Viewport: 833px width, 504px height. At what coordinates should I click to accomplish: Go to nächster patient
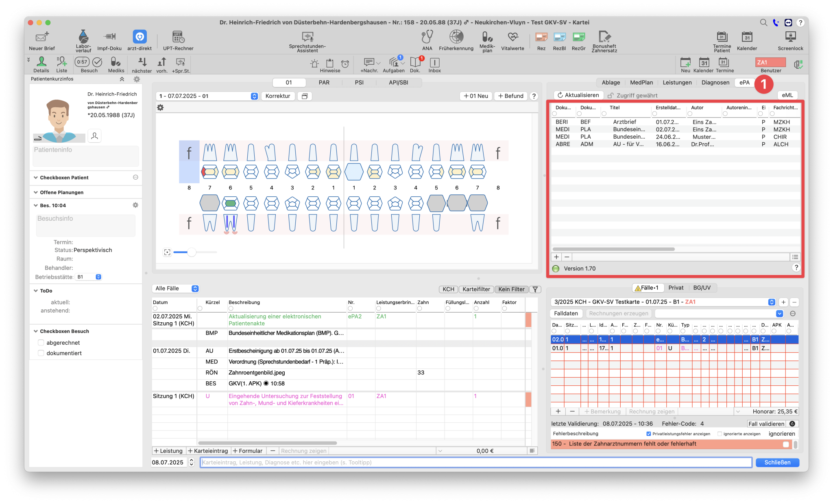[x=142, y=65]
